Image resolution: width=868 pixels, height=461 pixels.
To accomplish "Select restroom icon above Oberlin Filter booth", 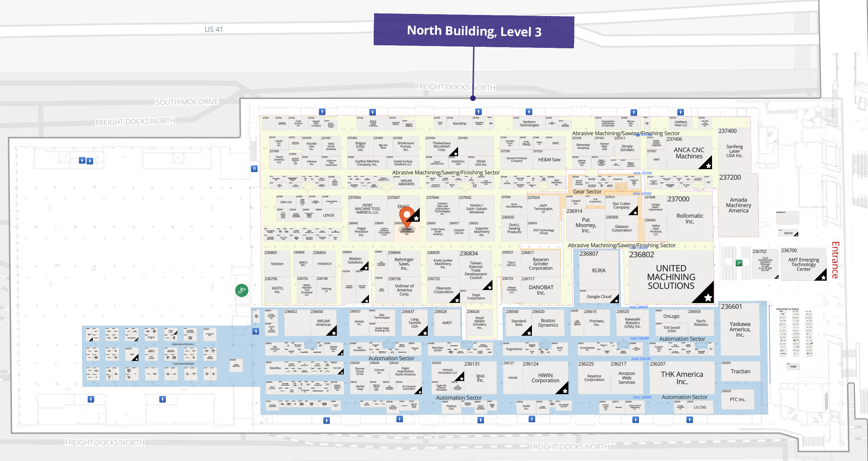I will coord(322,111).
